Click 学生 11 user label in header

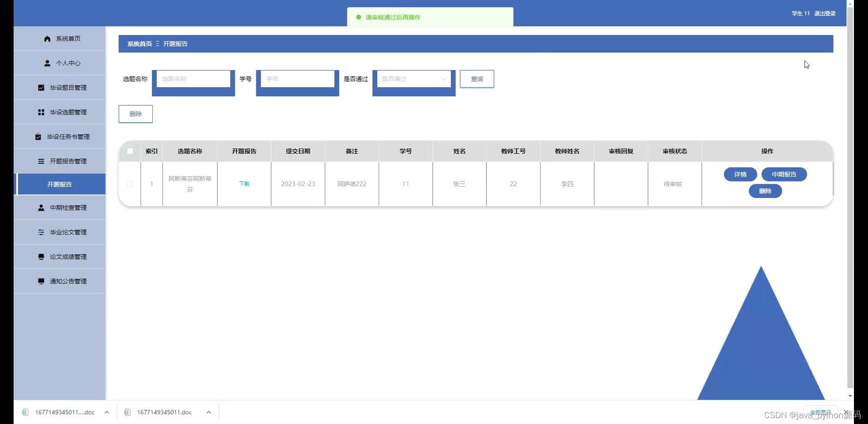(x=800, y=14)
